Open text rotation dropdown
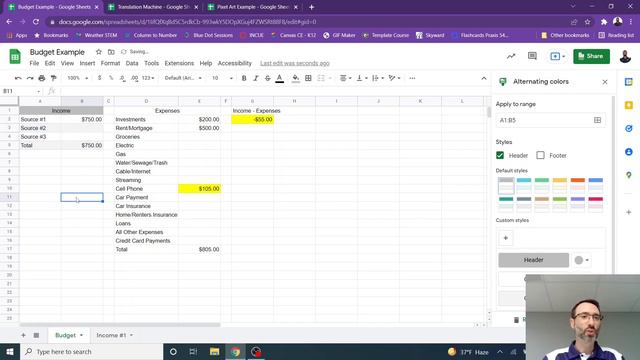 click(x=394, y=78)
